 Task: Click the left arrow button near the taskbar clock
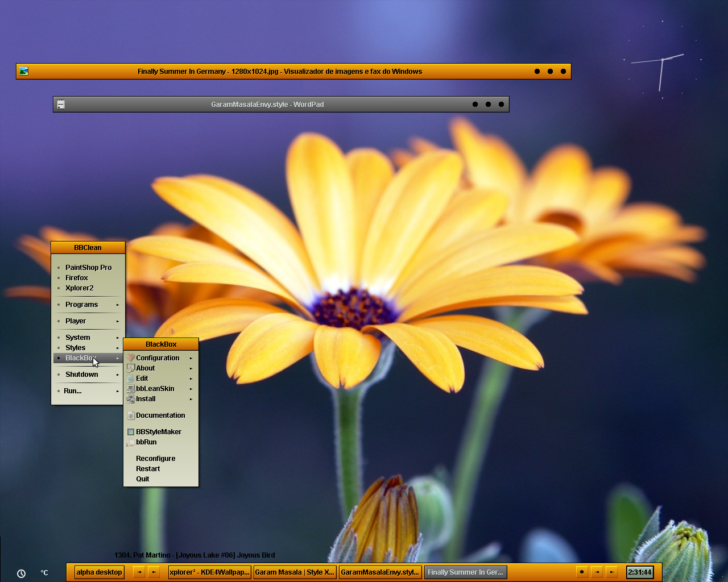(x=597, y=572)
